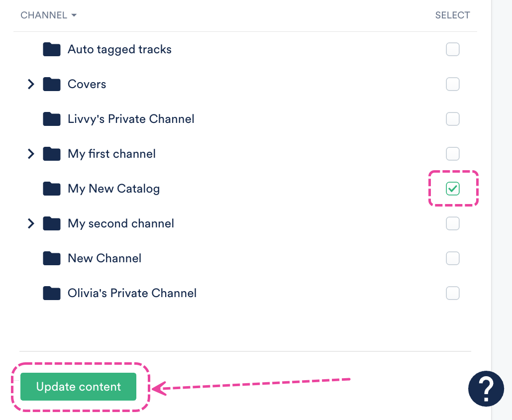The height and width of the screenshot is (420, 512).
Task: Click Livvy's Private Channel folder icon
Action: coord(52,119)
